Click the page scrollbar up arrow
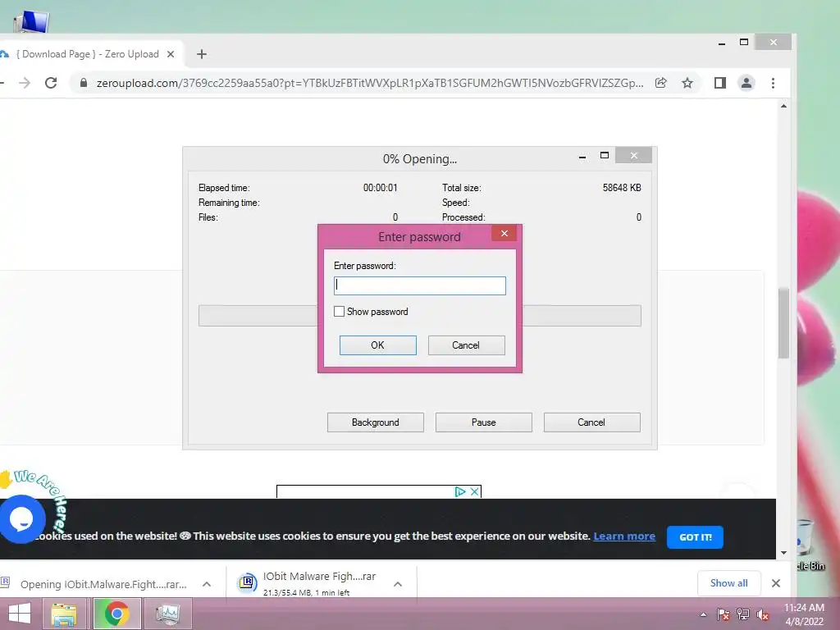This screenshot has width=840, height=630. pyautogui.click(x=783, y=106)
